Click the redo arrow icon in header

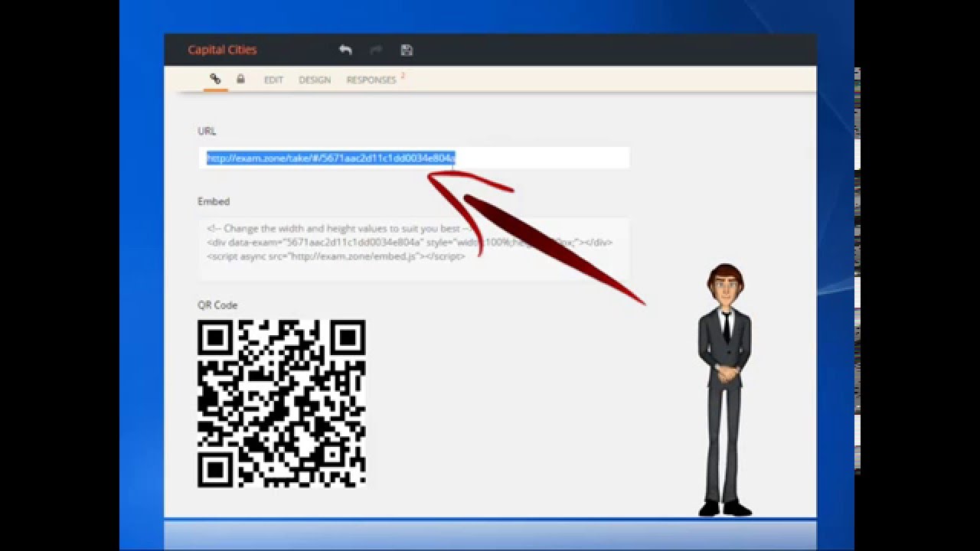pyautogui.click(x=376, y=50)
